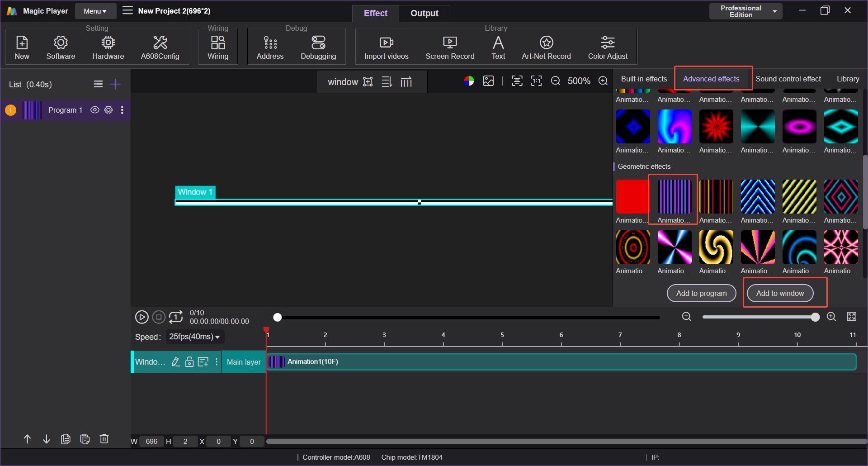
Task: Switch to the Effect tab
Action: (x=376, y=13)
